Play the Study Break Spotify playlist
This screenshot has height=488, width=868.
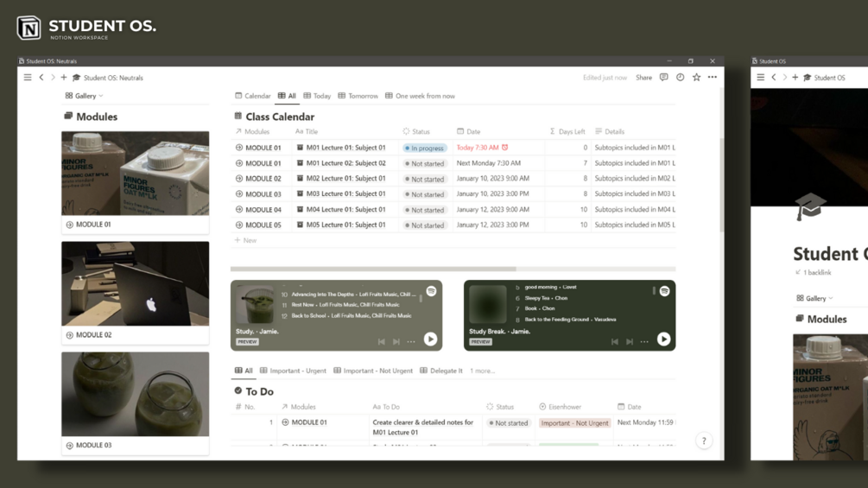(x=663, y=339)
